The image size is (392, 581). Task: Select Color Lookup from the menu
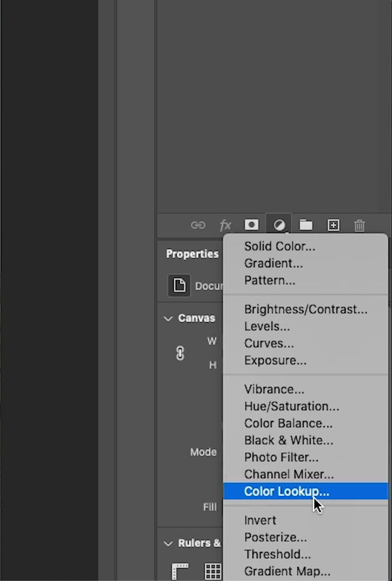[x=286, y=492]
